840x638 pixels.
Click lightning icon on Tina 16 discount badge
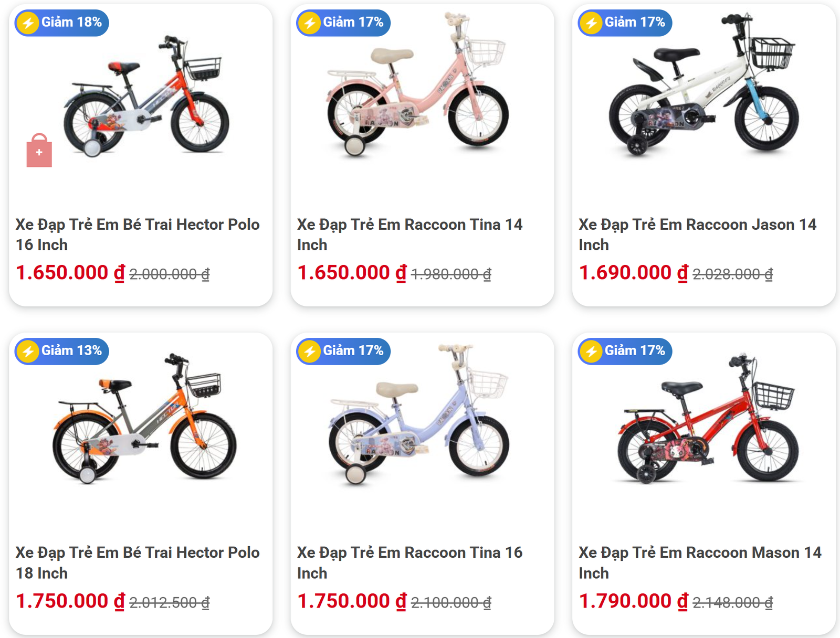[309, 352]
